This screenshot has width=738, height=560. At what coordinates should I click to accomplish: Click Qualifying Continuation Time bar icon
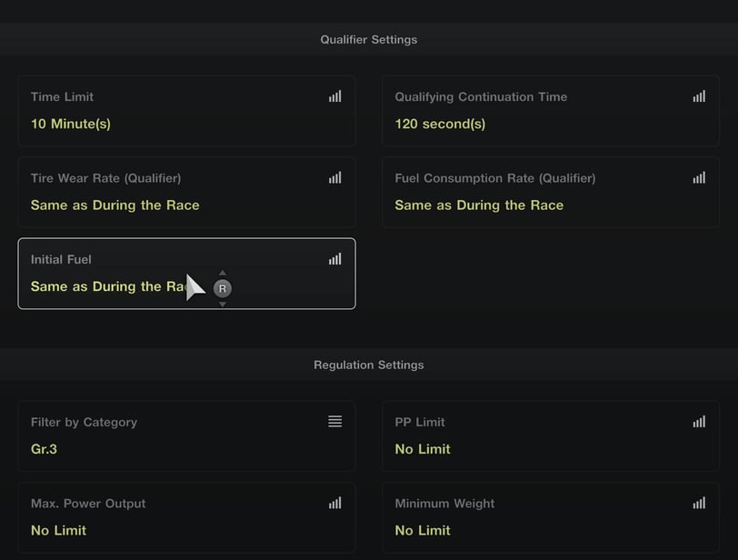(699, 96)
